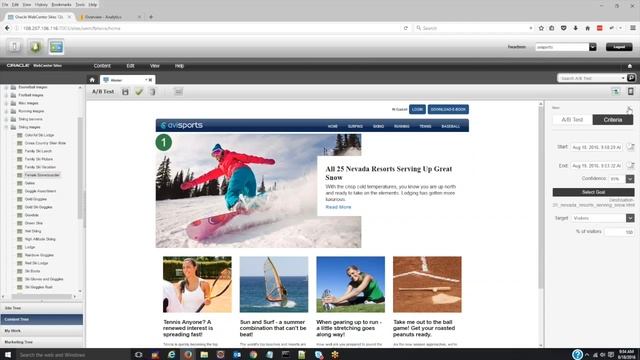This screenshot has width=640, height=360.
Task: Click the grey list icon in A/B Test toolbar
Action: tap(178, 92)
